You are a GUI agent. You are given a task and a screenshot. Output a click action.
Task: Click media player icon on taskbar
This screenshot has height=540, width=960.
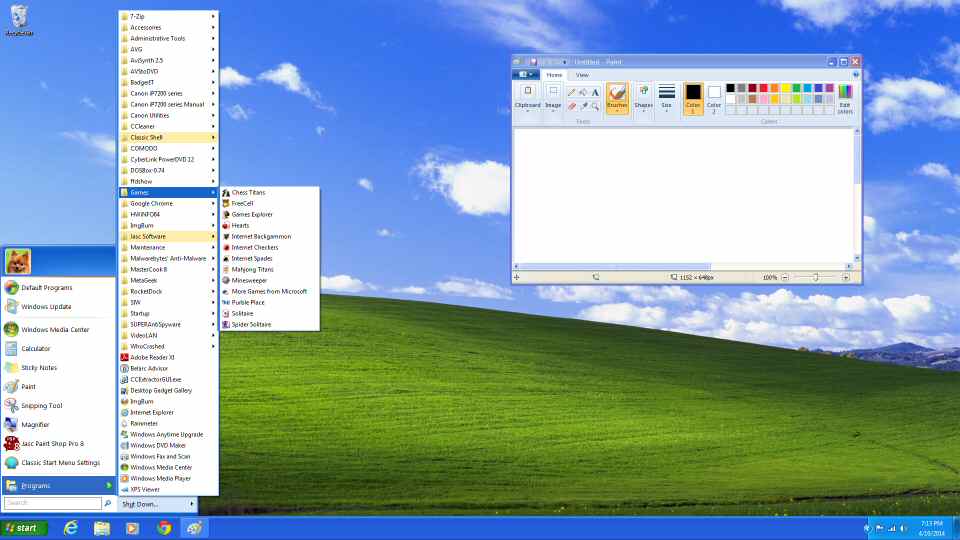point(132,528)
